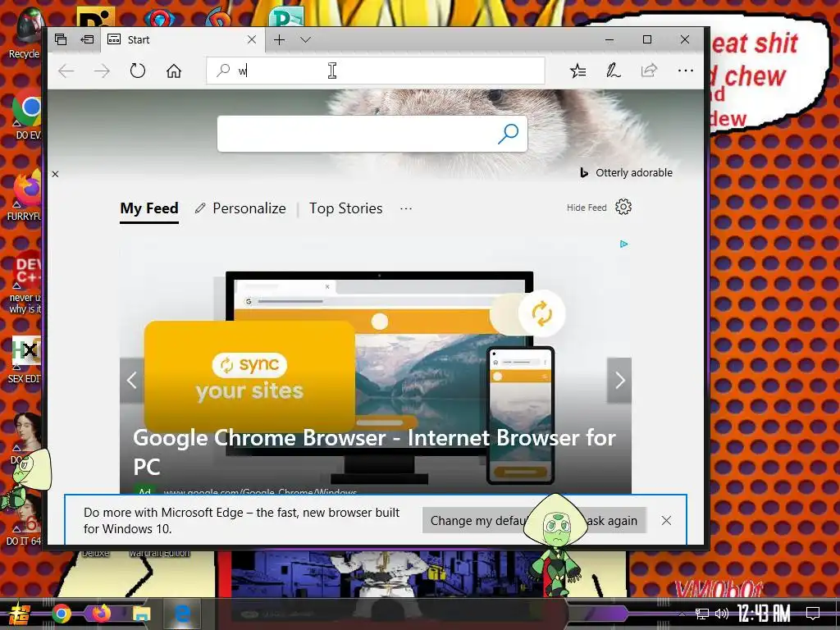
Task: Open the Action Center notifications
Action: pos(813,614)
